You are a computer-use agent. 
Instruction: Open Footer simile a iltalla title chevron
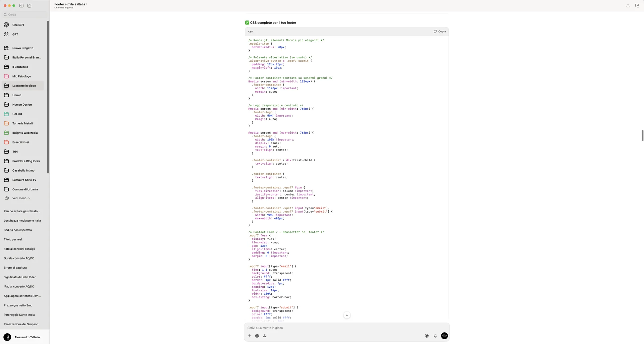87,4
